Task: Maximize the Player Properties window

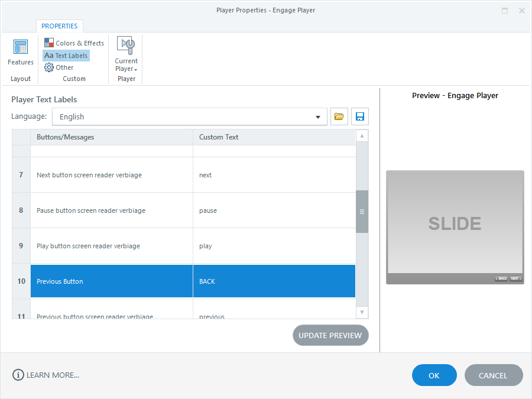Action: point(505,11)
